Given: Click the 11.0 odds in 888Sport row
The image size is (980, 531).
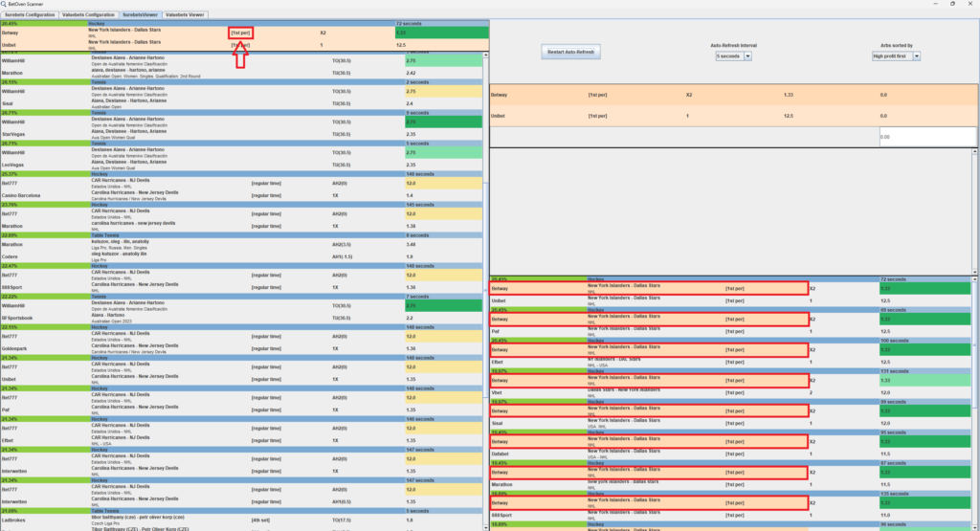Looking at the screenshot, I should [885, 516].
